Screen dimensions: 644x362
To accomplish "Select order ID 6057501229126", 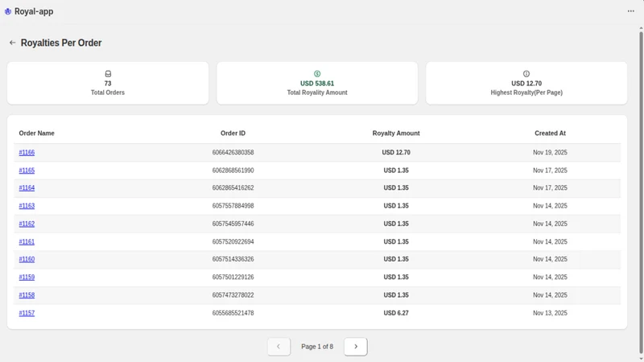I will pos(233,277).
